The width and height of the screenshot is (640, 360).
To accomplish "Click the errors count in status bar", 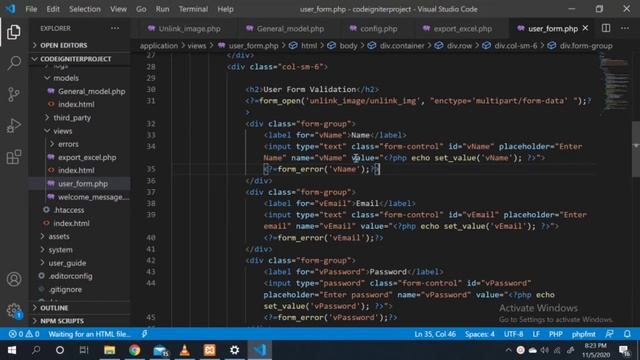I will click(x=16, y=334).
